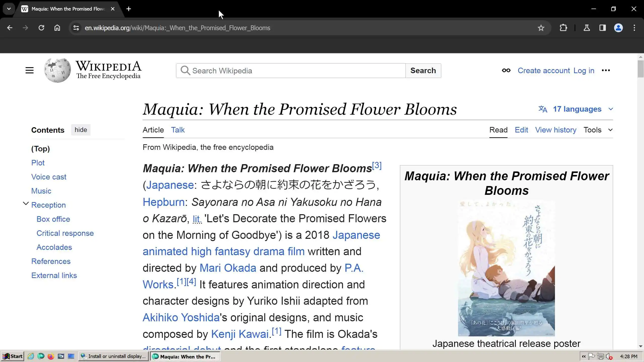Open the View history tab
Screen dimensions: 644x362
click(x=555, y=130)
